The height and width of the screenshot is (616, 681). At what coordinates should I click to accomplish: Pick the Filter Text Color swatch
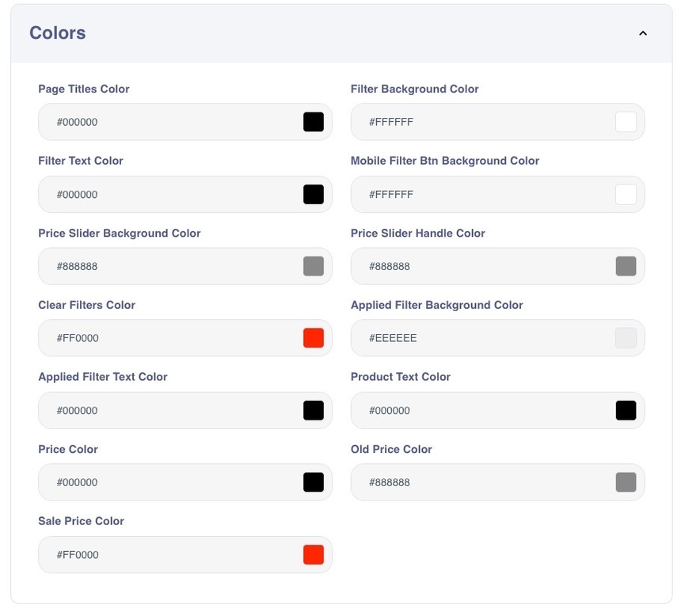coord(314,194)
